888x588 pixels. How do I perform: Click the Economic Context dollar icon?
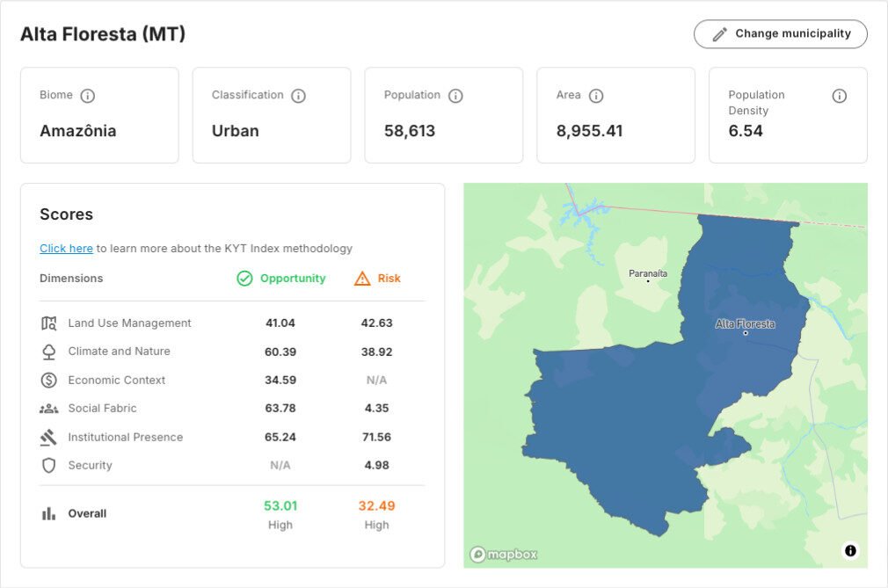[x=49, y=381]
